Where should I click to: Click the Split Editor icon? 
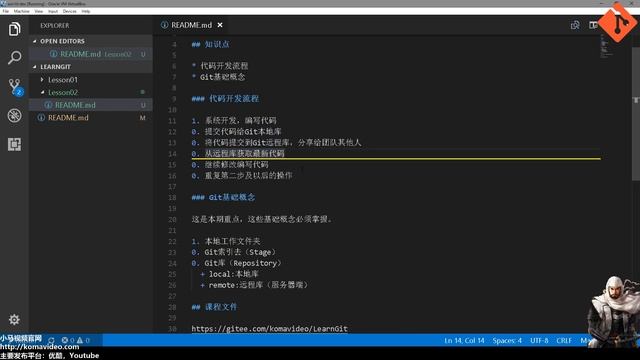(x=593, y=25)
